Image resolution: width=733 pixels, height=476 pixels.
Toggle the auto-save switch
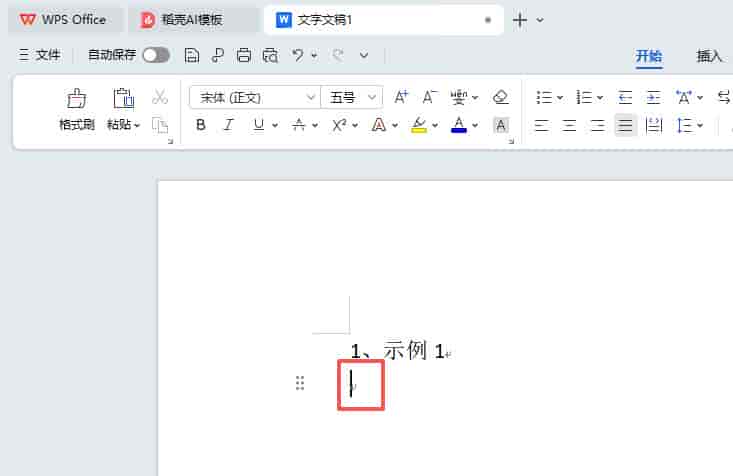tap(156, 55)
